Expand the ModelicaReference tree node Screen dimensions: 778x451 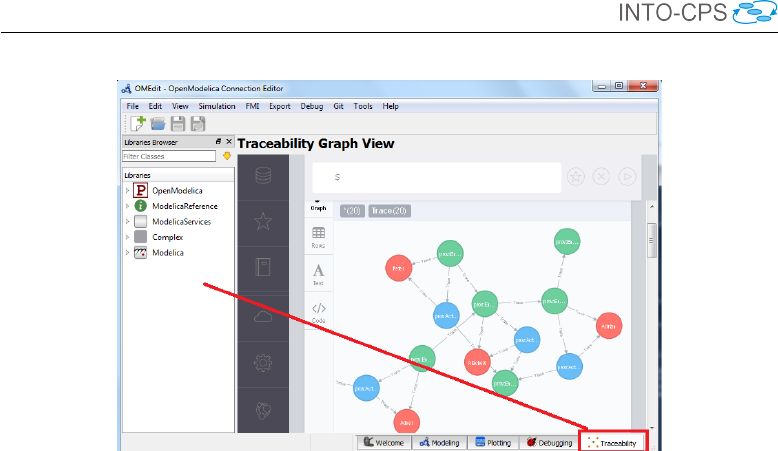[128, 206]
